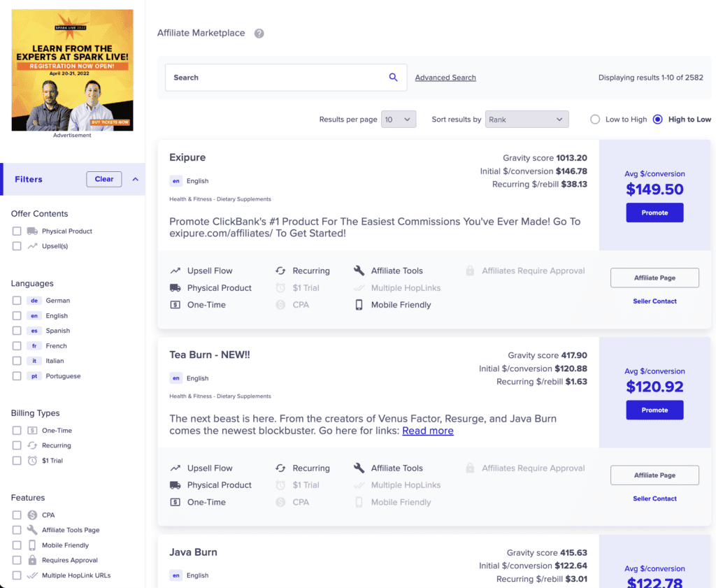Click Promote button for Tea Burn
The image size is (716, 588).
[654, 410]
